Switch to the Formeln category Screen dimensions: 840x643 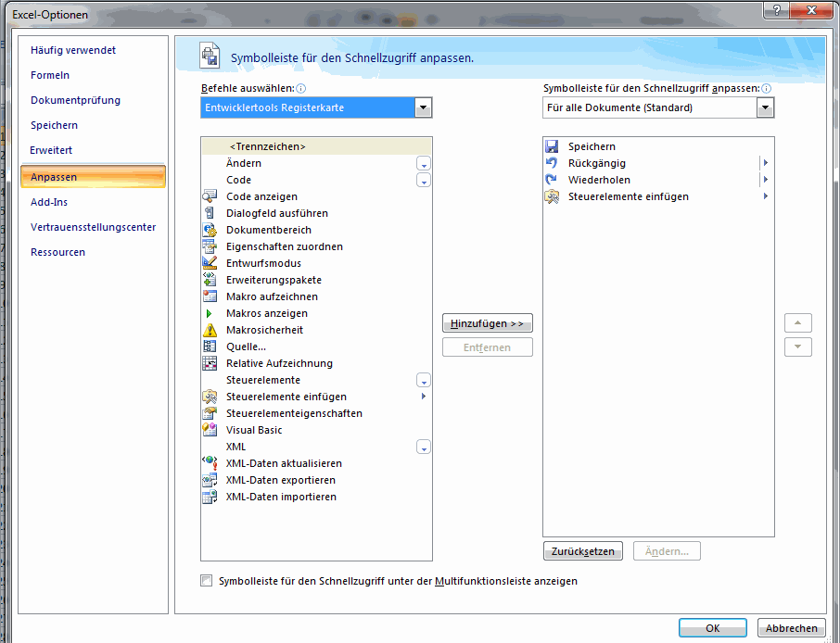(x=50, y=75)
